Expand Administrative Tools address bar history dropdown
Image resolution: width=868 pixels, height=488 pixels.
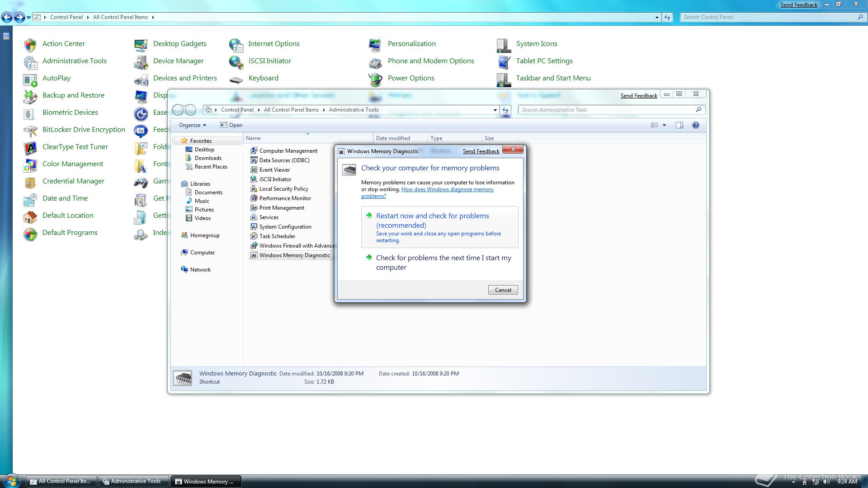tap(495, 110)
